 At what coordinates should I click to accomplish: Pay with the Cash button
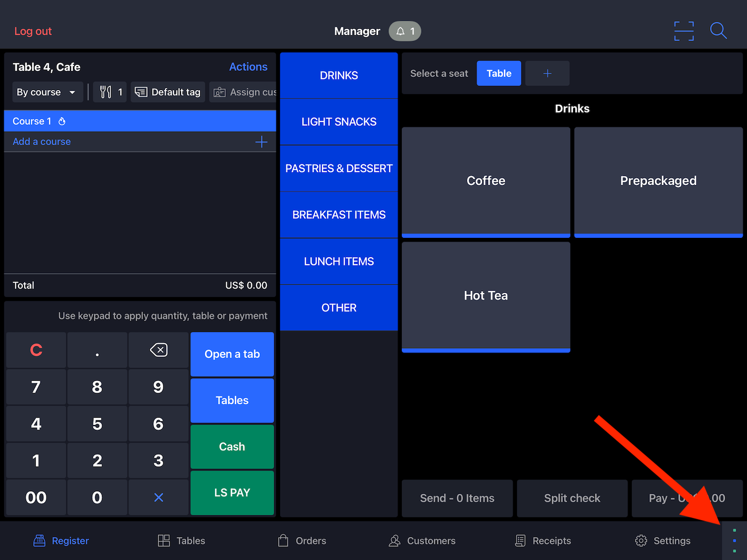[232, 447]
